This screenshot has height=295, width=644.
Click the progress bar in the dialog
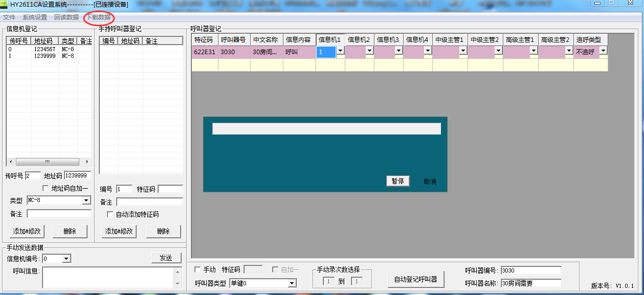(x=326, y=129)
